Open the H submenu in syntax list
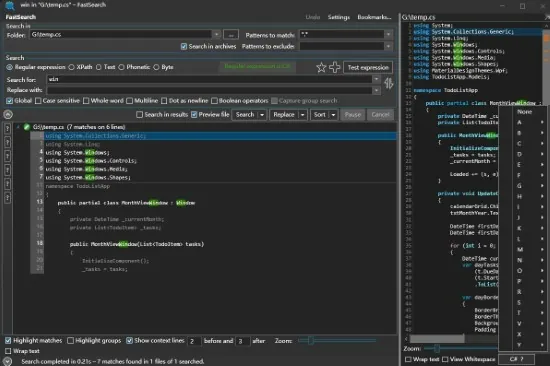The height and width of the screenshot is (366, 550). coord(524,197)
